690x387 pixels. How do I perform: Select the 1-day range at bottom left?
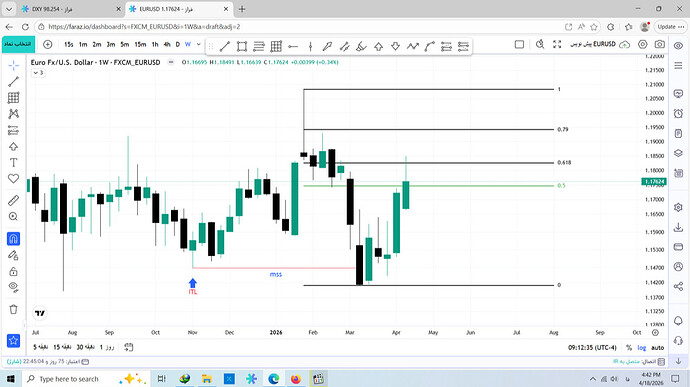[107, 347]
